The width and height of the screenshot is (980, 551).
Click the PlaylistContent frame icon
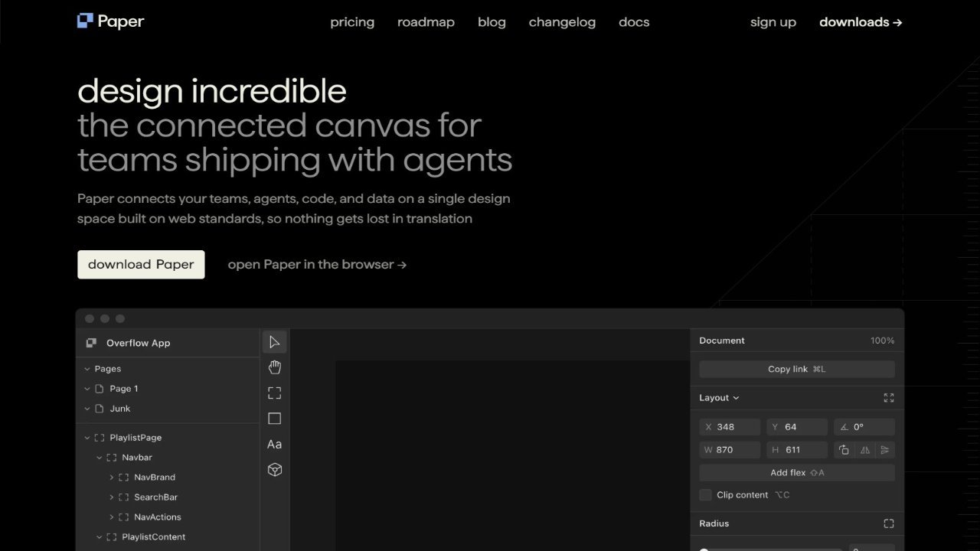click(x=111, y=537)
